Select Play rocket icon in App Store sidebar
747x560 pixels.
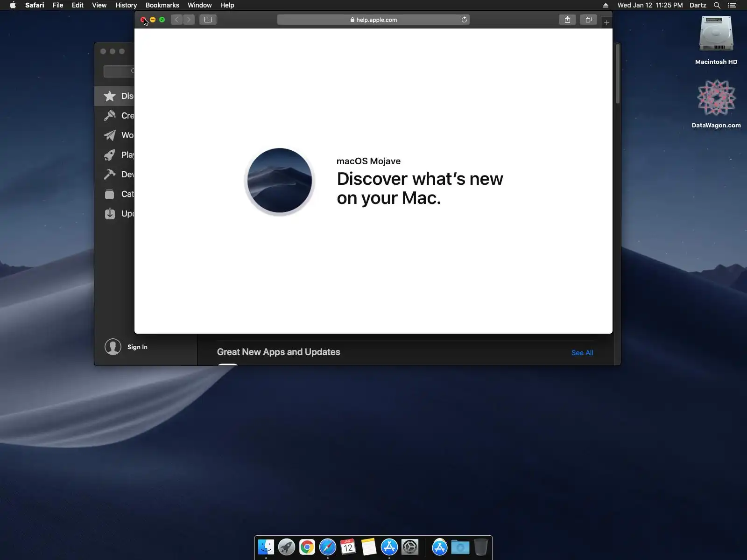110,155
